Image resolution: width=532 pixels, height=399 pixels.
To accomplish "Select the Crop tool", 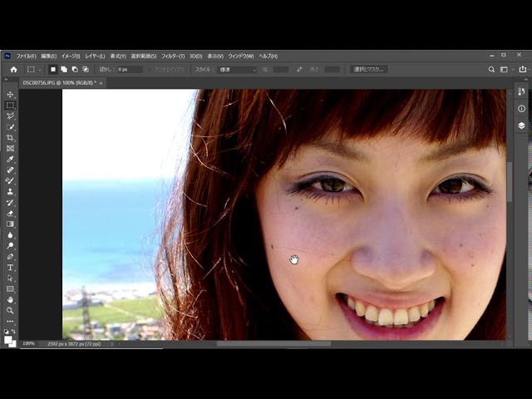I will [x=11, y=138].
